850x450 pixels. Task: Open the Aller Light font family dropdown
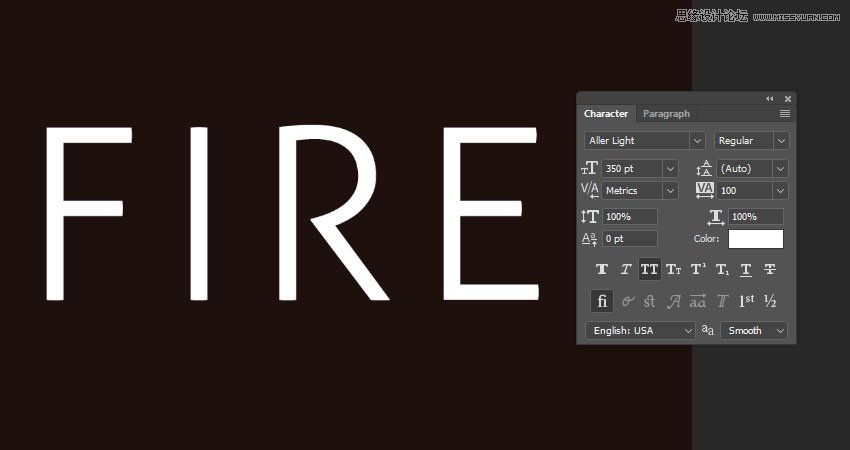coord(644,141)
